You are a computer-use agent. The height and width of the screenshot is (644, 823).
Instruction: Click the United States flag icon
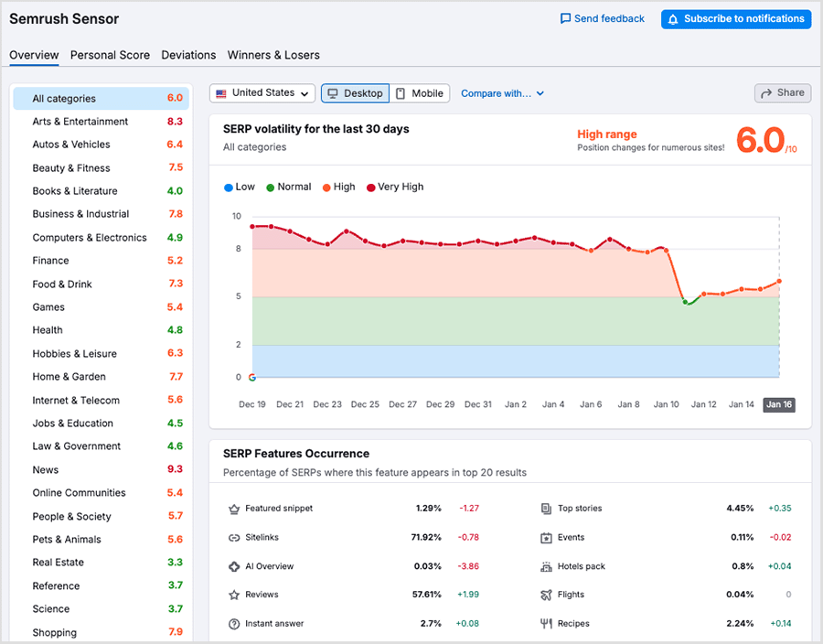point(221,93)
